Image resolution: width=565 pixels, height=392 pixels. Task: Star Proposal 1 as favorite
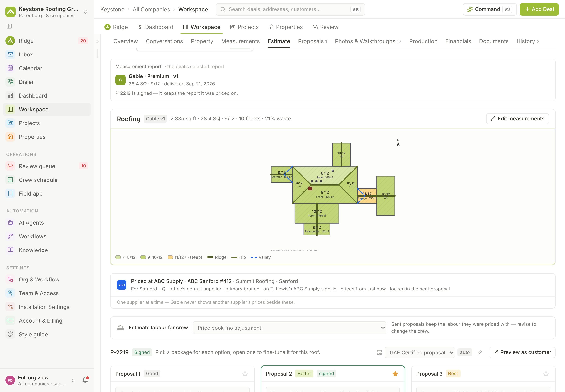tap(245, 374)
